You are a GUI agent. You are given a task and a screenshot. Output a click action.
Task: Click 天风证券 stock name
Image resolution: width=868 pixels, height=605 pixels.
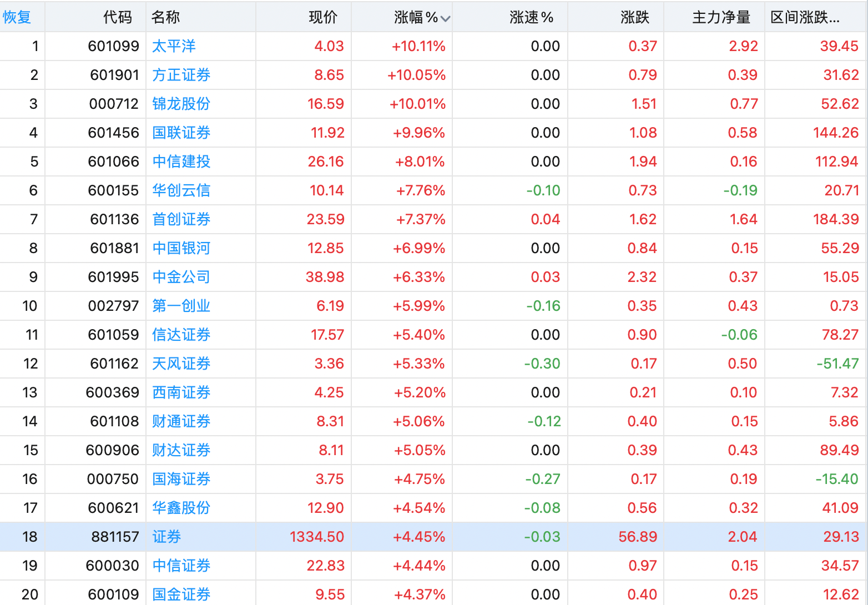(181, 364)
